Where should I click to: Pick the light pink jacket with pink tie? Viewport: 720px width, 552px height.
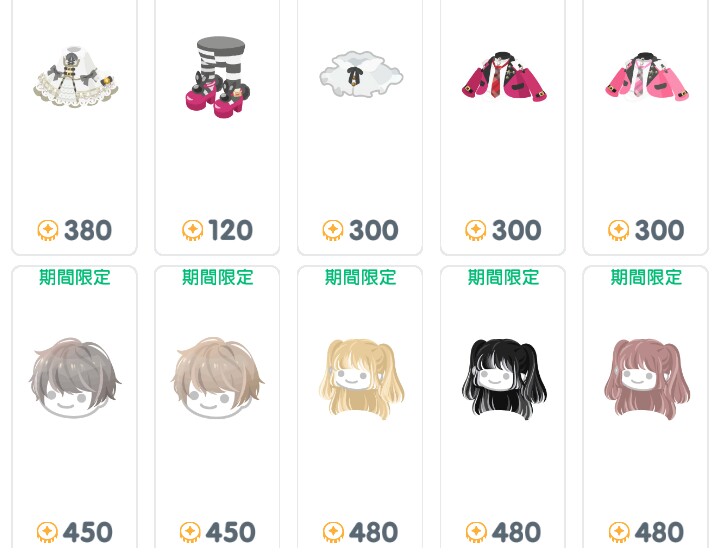[x=647, y=76]
